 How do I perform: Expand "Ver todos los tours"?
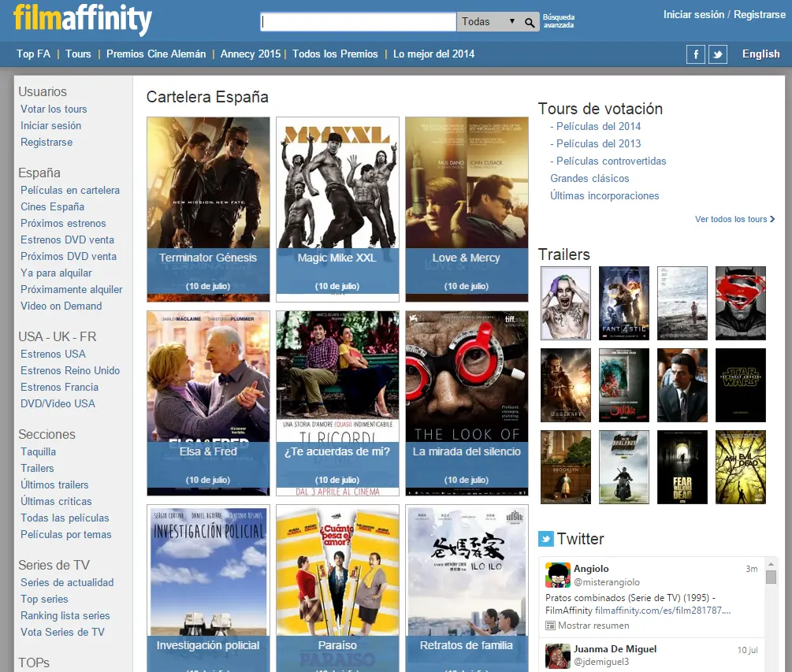tap(733, 219)
